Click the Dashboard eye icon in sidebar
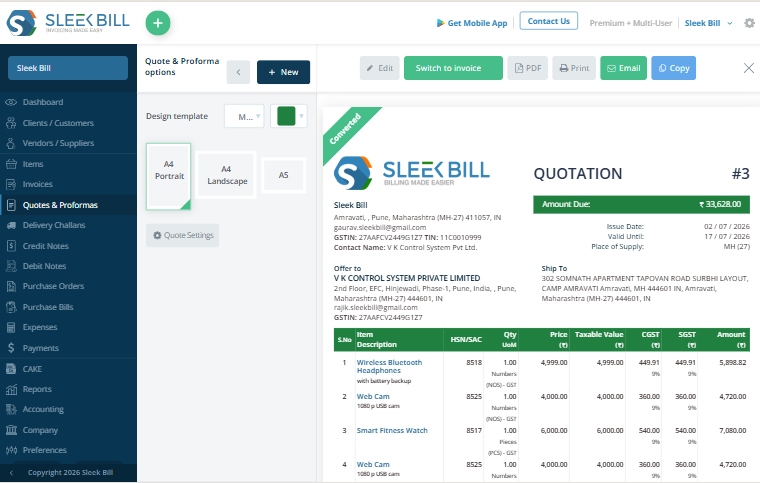760x483 pixels. [11, 102]
